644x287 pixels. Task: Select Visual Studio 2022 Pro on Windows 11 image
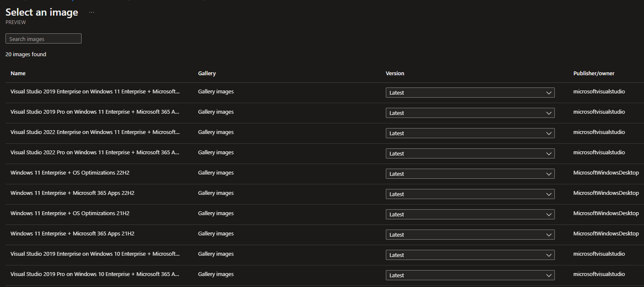pyautogui.click(x=95, y=152)
